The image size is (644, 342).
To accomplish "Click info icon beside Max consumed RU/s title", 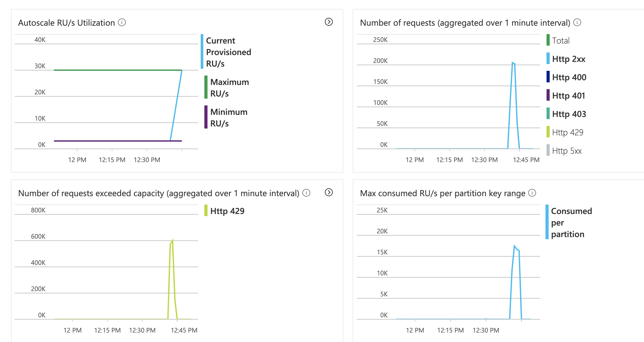I will pyautogui.click(x=532, y=193).
